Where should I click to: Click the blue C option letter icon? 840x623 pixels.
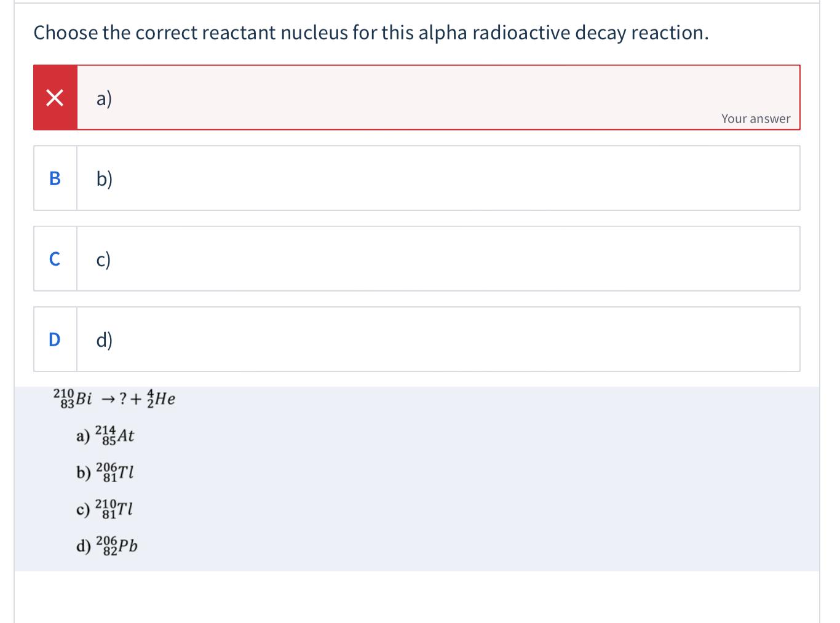[x=54, y=259]
